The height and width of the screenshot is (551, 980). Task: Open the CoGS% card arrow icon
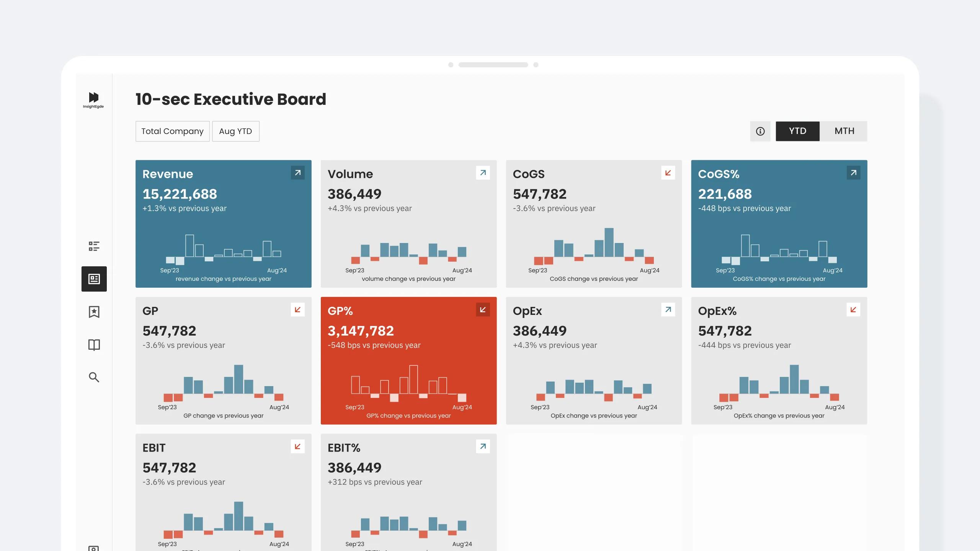[x=854, y=173]
